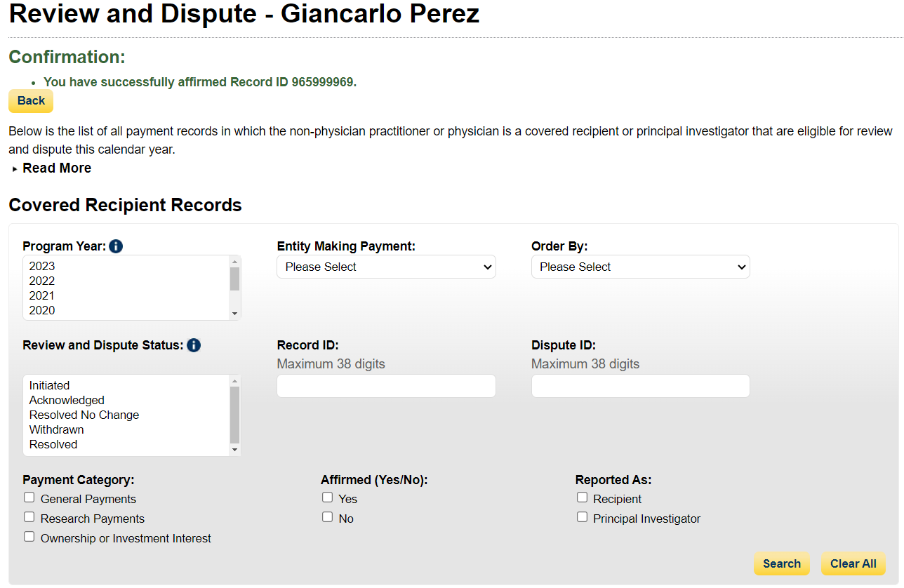
Task: Check the Research Payments checkbox
Action: [x=29, y=517]
